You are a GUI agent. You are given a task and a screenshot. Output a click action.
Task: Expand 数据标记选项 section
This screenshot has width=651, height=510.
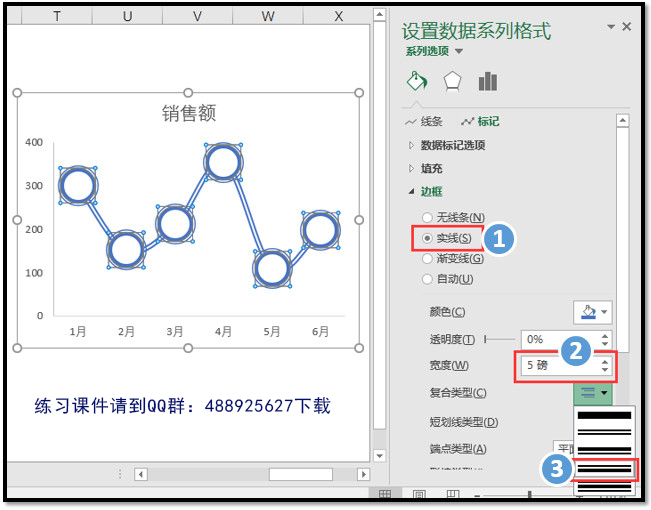447,145
